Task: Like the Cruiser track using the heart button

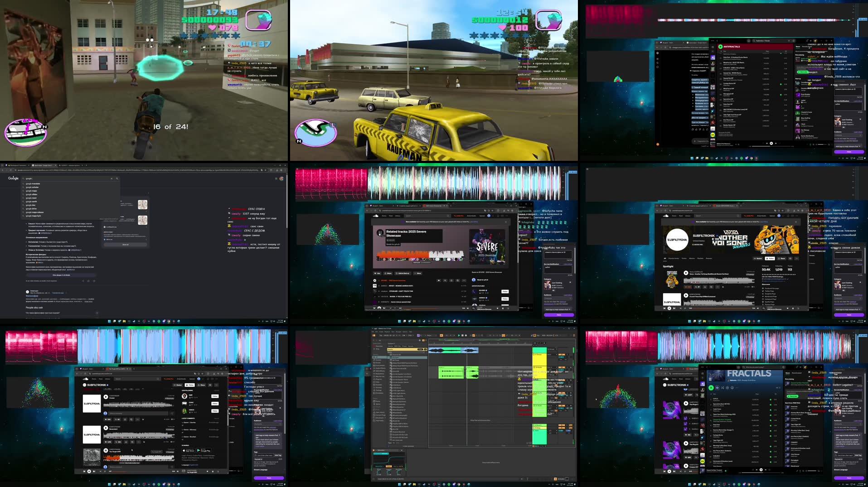Action: (x=108, y=419)
